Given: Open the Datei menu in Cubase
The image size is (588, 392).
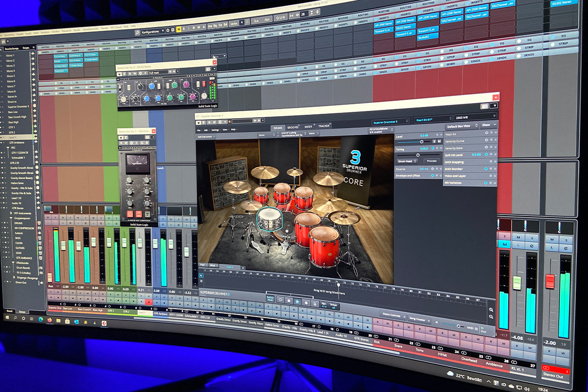Looking at the screenshot, I should point(2,35).
